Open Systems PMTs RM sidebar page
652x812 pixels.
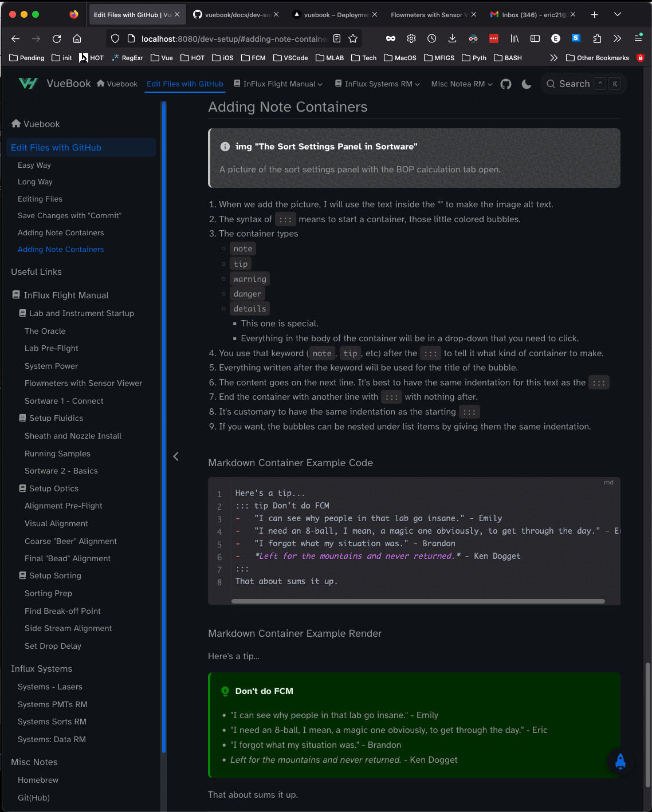point(53,704)
